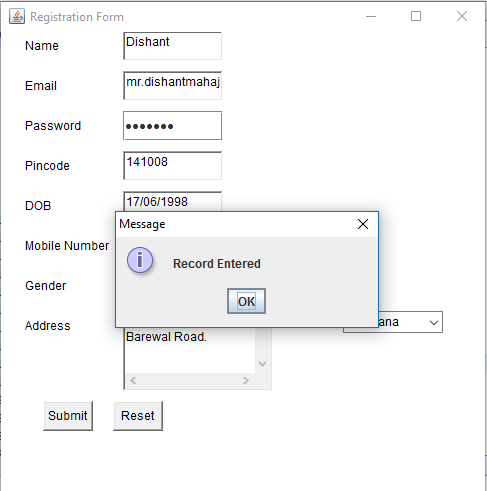Click the DOB field with 17/06/1998
This screenshot has height=491, width=487.
172,201
